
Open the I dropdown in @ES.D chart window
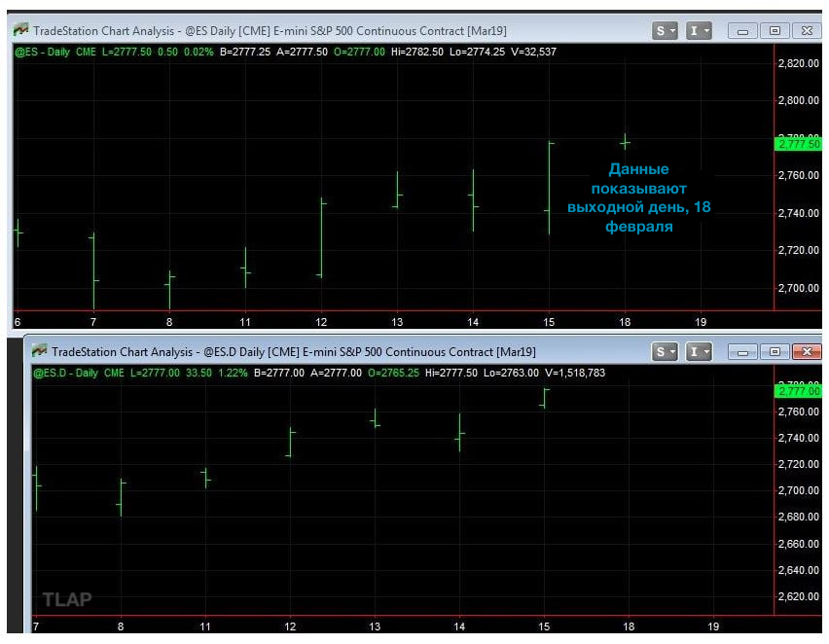[699, 351]
